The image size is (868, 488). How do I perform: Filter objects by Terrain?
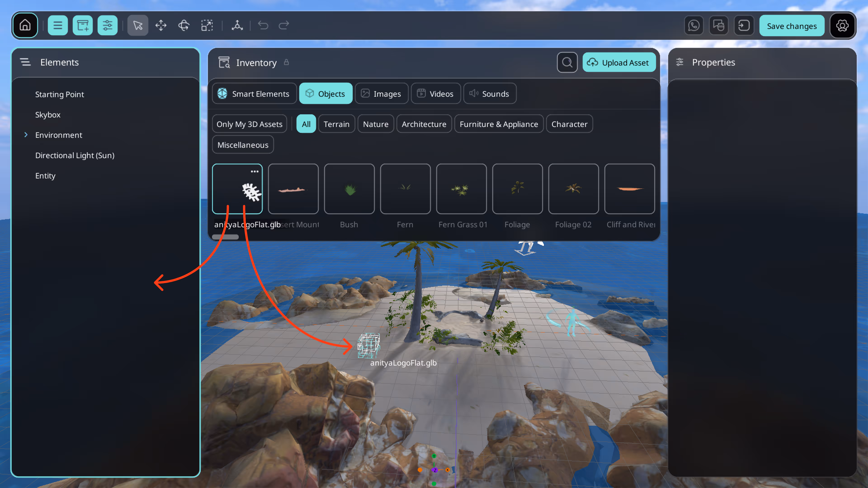[x=336, y=124]
